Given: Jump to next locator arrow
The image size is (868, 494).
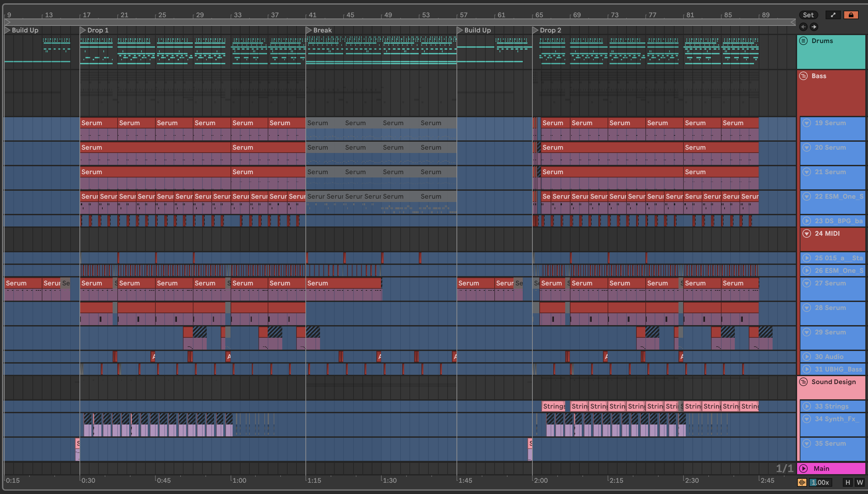Looking at the screenshot, I should (814, 27).
